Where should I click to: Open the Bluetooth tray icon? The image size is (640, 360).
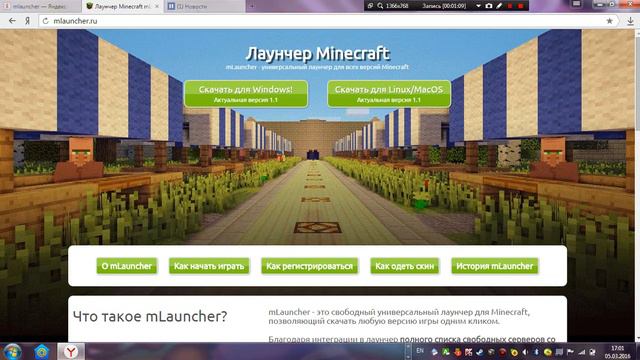[x=536, y=352]
